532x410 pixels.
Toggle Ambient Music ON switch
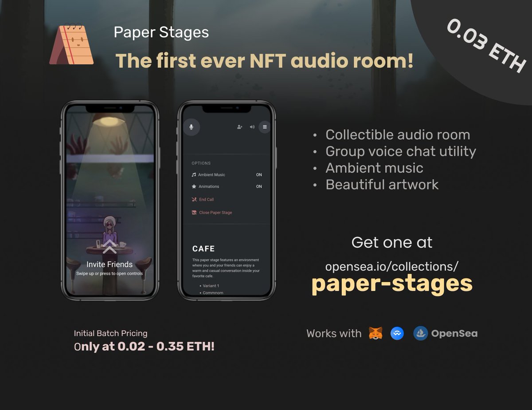click(259, 175)
